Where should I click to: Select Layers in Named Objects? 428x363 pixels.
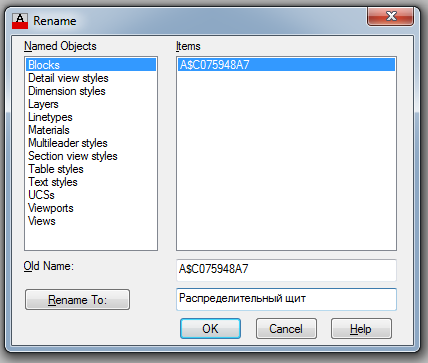tap(43, 104)
